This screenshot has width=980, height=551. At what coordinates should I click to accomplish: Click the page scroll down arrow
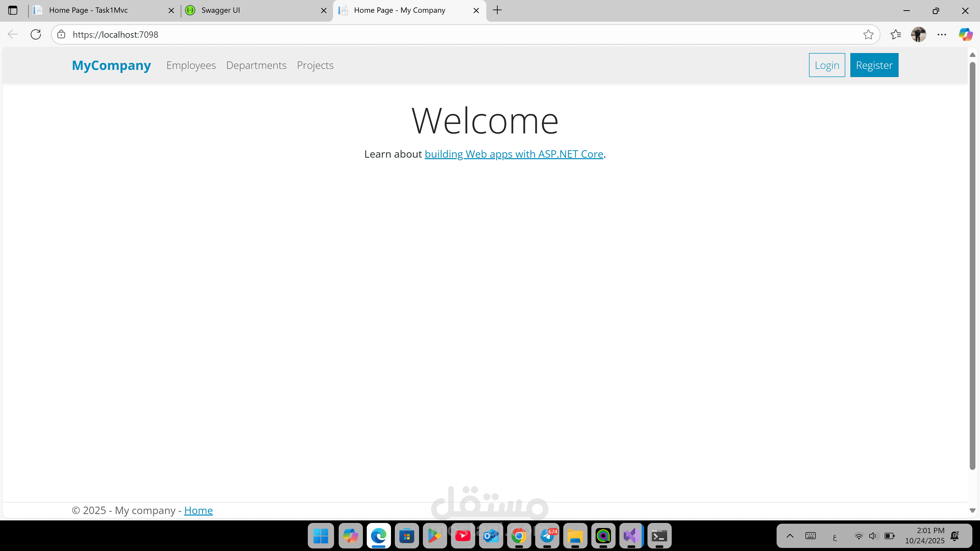(x=972, y=510)
